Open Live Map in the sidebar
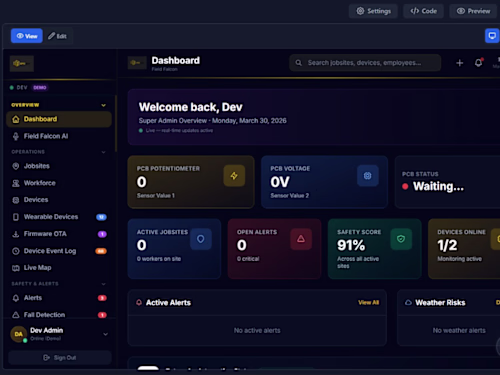 (59, 268)
